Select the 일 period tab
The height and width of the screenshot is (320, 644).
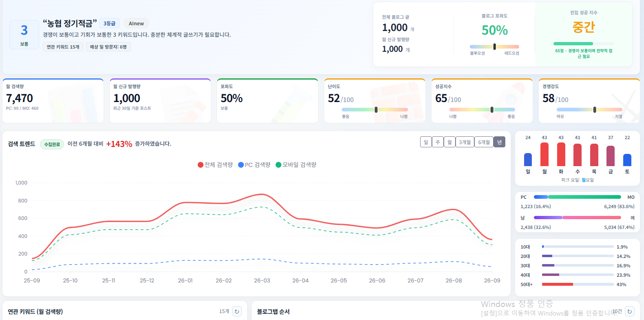[426, 142]
